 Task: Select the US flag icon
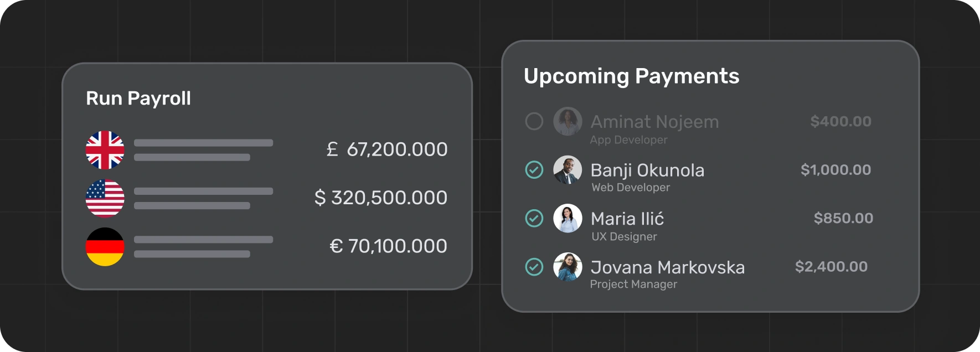pos(105,198)
